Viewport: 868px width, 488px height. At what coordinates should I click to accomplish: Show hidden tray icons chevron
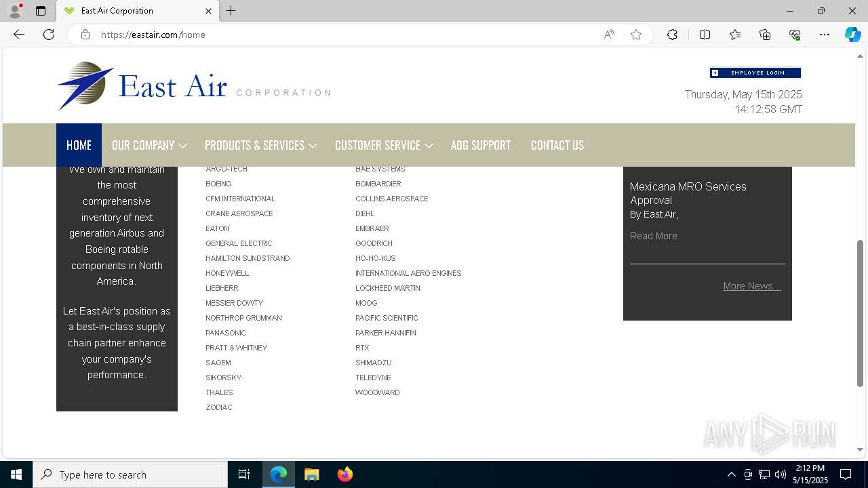pos(731,474)
